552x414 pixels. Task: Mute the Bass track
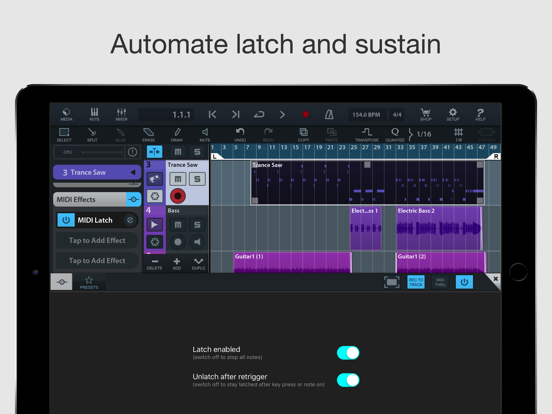pos(178,225)
